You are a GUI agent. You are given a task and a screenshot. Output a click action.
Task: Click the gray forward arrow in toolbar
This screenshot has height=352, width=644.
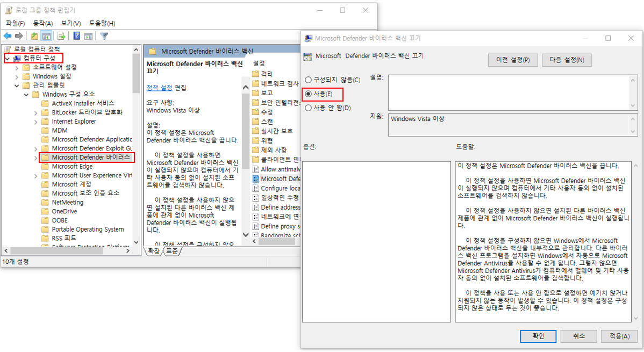pyautogui.click(x=19, y=36)
